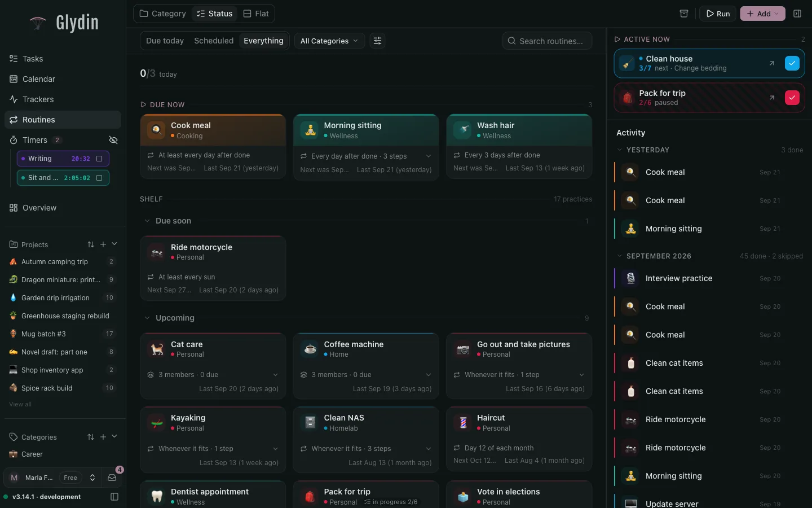
Task: Check the Pack for trip checkbox
Action: pyautogui.click(x=792, y=98)
